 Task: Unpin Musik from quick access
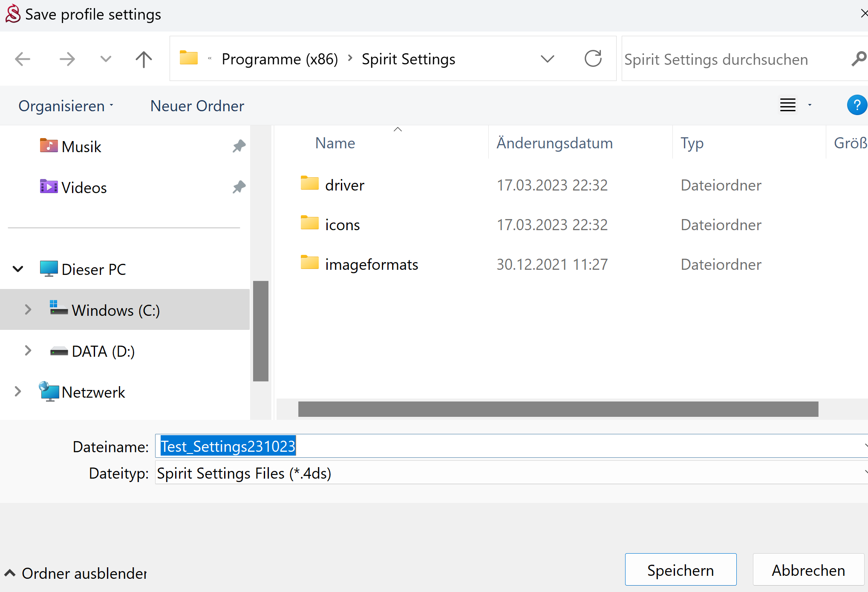click(x=239, y=146)
